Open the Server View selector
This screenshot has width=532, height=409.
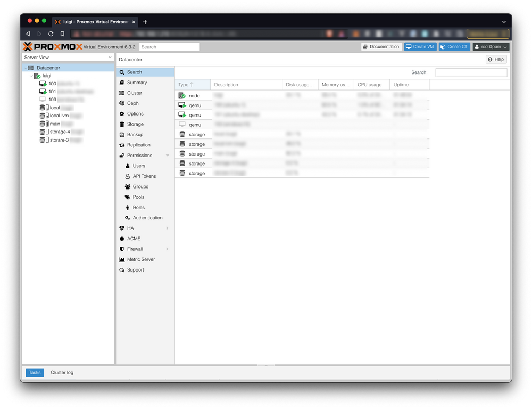[x=68, y=57]
